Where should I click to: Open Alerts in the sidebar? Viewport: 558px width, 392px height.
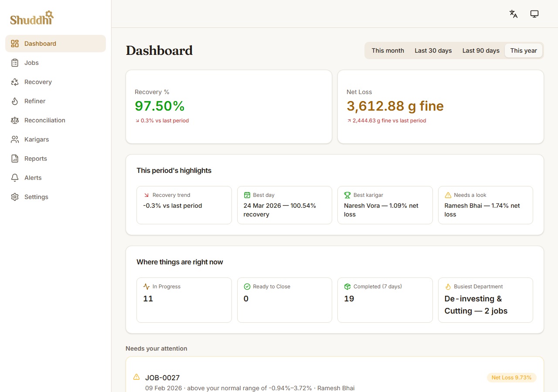55,178
